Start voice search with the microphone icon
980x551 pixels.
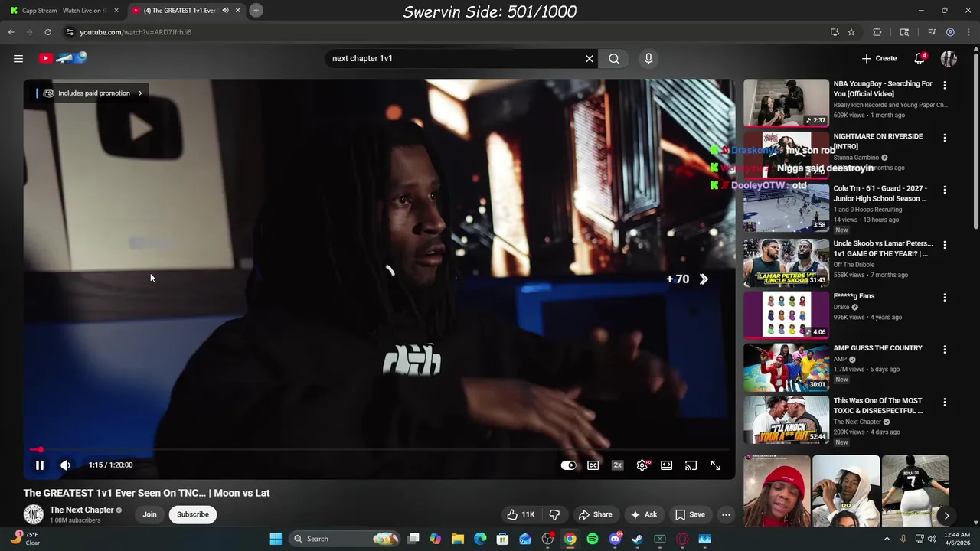pos(648,58)
